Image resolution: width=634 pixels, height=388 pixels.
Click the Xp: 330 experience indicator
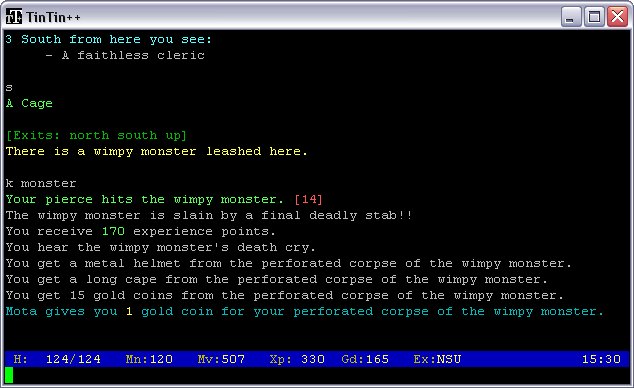click(x=297, y=359)
